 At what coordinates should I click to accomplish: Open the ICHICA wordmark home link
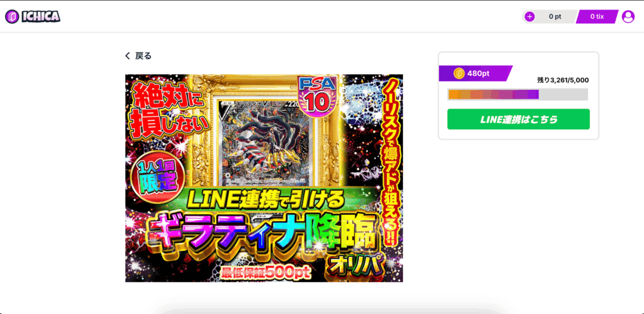[41, 16]
